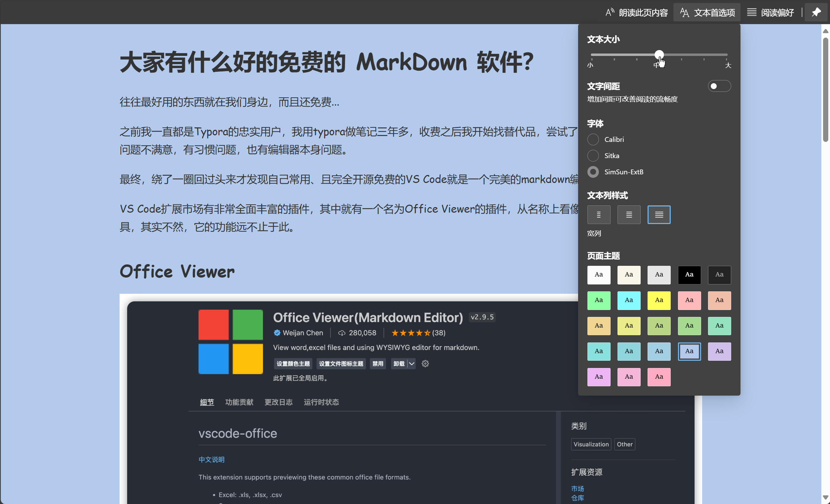Image resolution: width=830 pixels, height=504 pixels.
Task: Switch to the 更改日志 tab
Action: (x=278, y=402)
